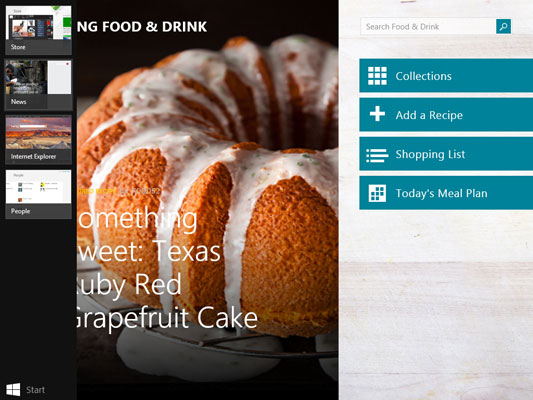Open the Collections tile label
Image resolution: width=533 pixels, height=400 pixels.
click(x=424, y=76)
